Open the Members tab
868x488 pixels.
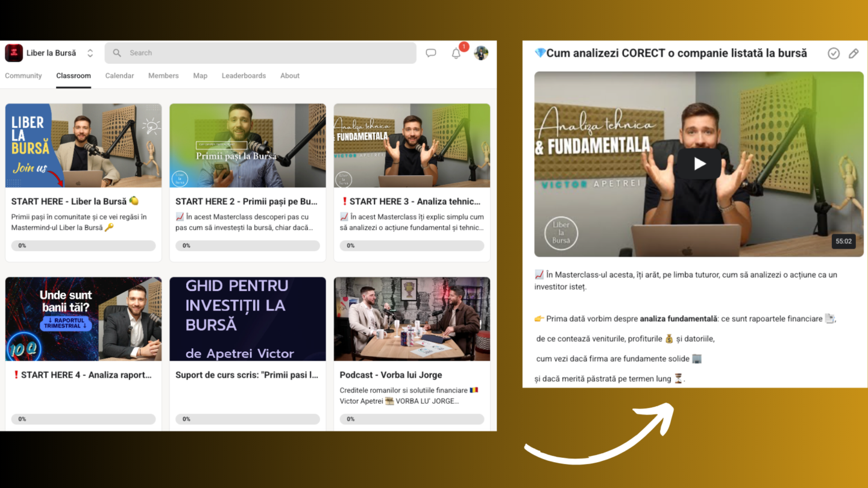point(163,76)
